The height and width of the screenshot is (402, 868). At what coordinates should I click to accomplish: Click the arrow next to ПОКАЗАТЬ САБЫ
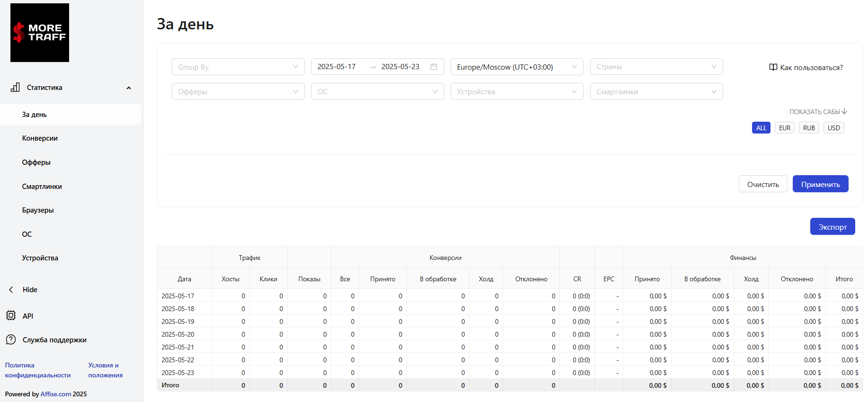tap(845, 112)
